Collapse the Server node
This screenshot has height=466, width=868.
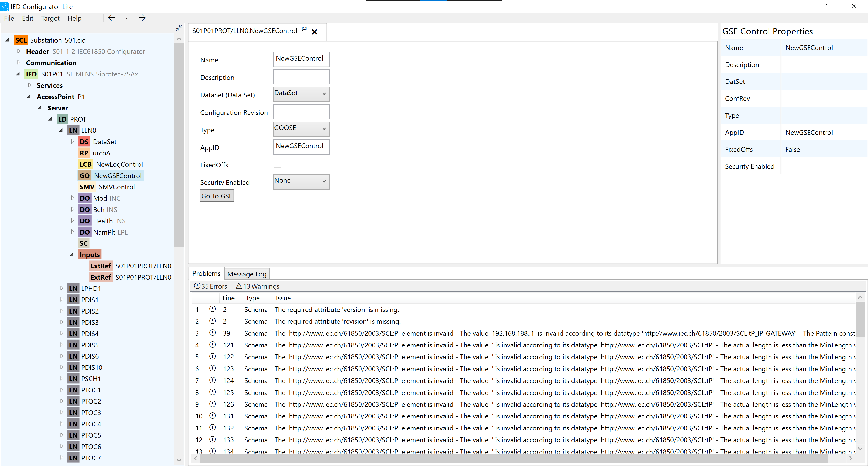coord(39,107)
